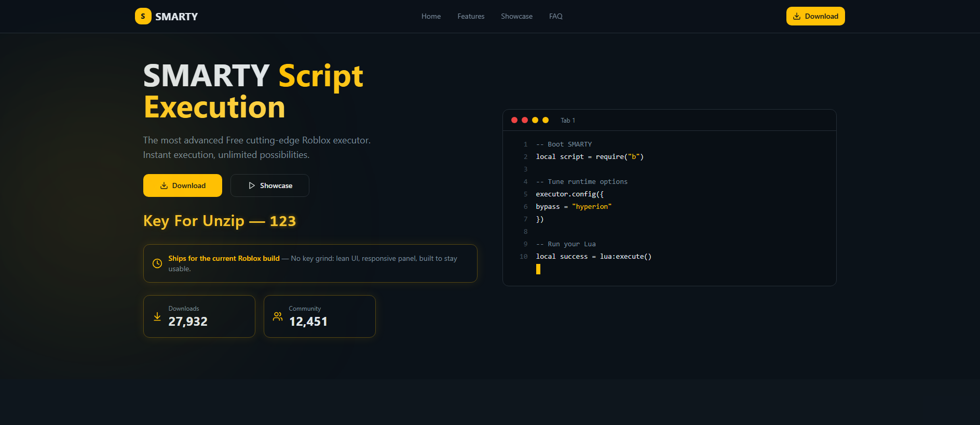Click code line 'local script = require("b")'
Image resolution: width=980 pixels, height=425 pixels.
point(590,157)
